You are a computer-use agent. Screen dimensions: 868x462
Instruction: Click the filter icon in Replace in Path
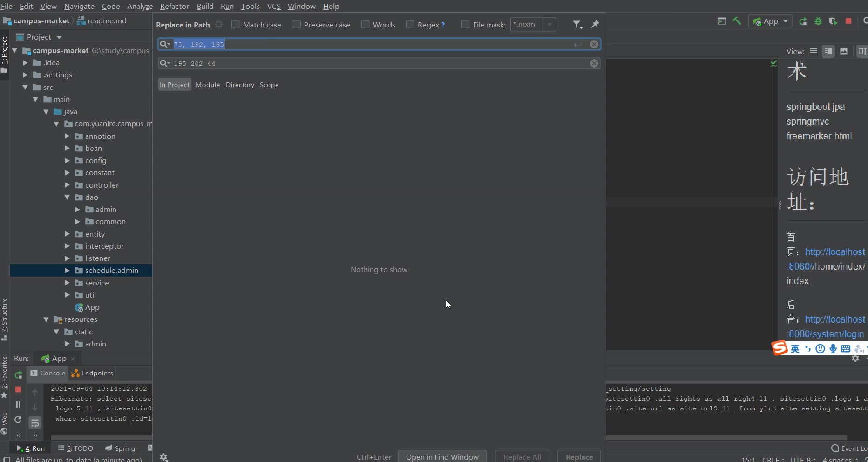pos(577,25)
